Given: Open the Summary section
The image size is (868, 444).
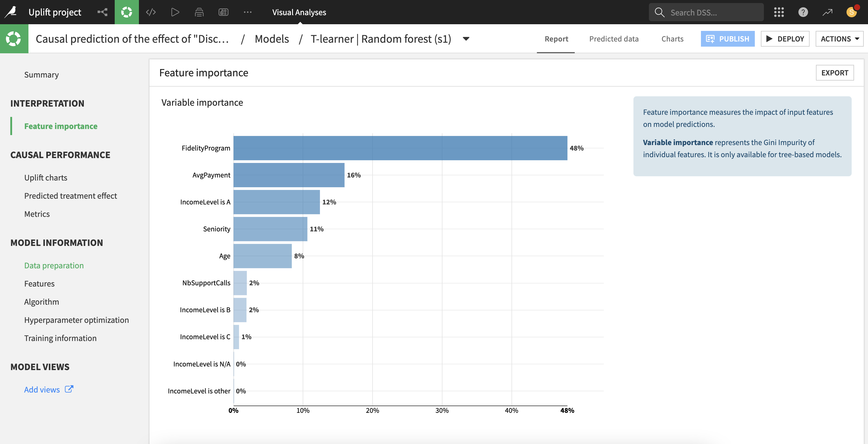Looking at the screenshot, I should (41, 75).
